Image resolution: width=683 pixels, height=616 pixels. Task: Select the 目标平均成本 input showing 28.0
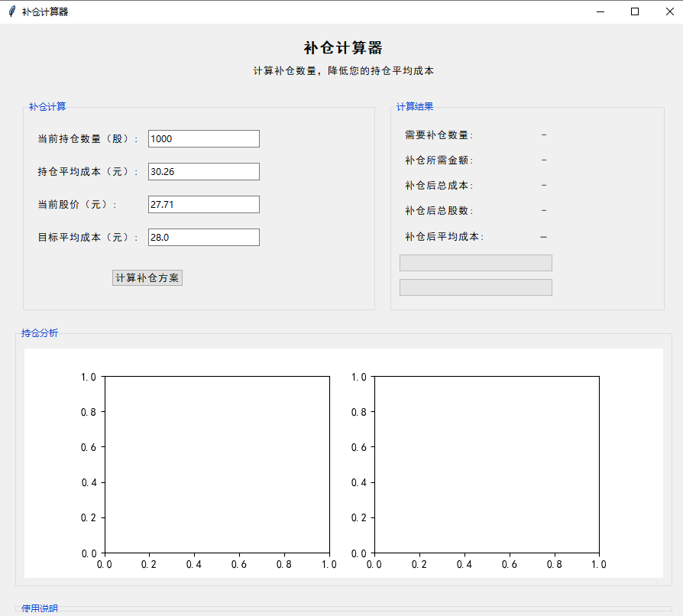203,237
